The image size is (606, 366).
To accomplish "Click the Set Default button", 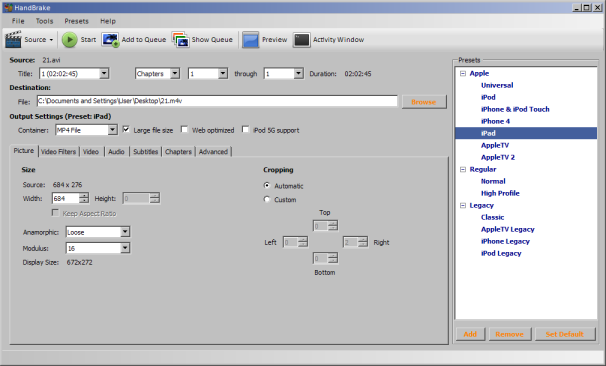I will point(565,334).
